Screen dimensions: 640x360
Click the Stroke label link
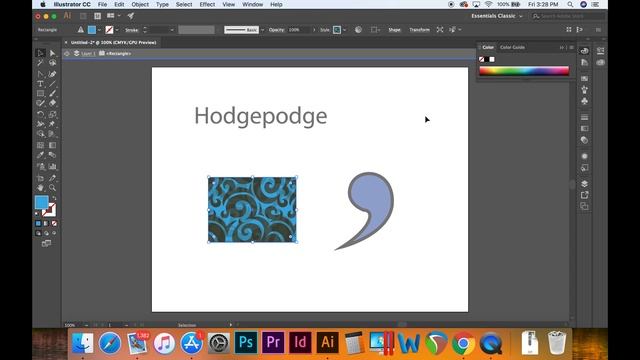131,30
